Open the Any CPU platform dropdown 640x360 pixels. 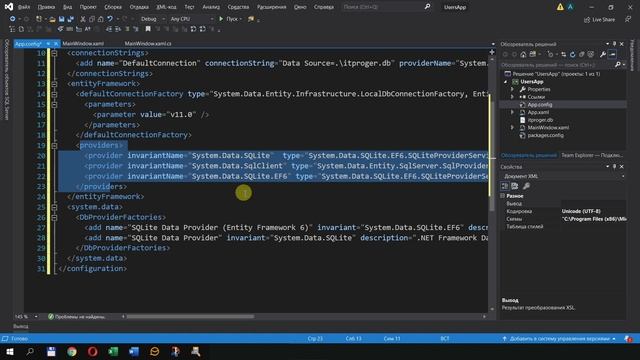(x=191, y=19)
